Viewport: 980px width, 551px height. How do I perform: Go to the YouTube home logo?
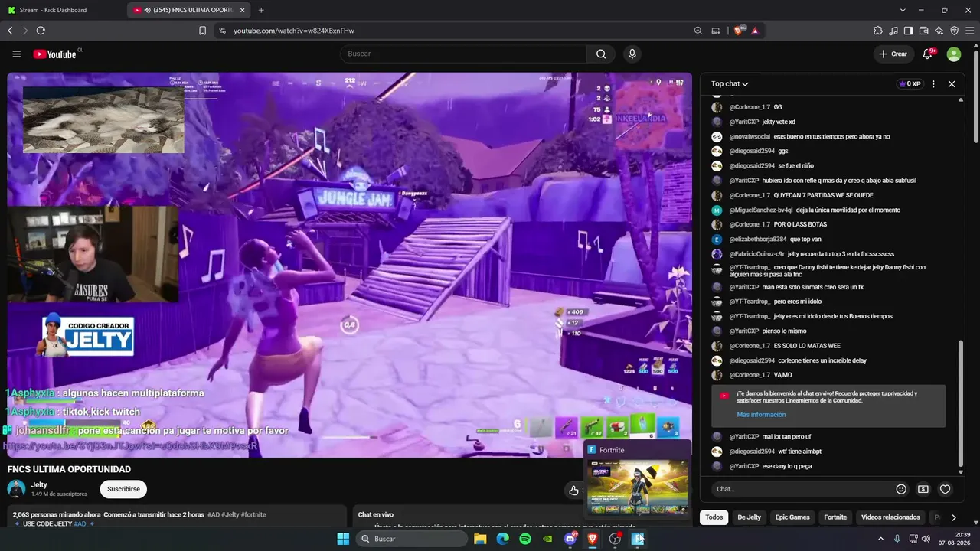54,54
